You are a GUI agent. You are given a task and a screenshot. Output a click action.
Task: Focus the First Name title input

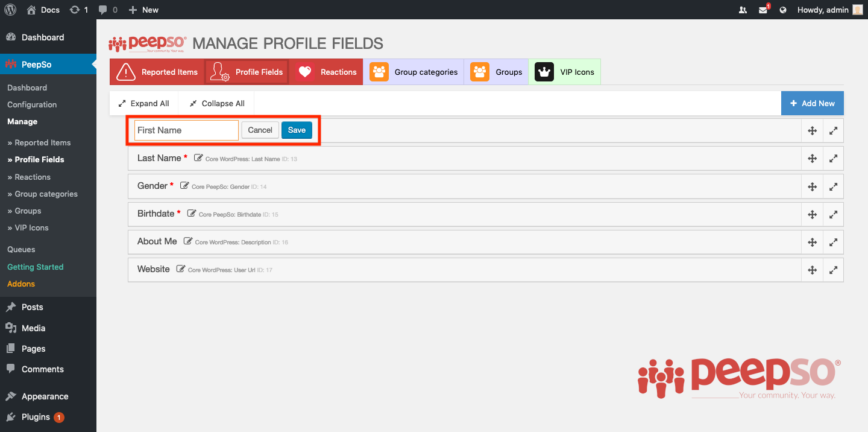coord(186,130)
